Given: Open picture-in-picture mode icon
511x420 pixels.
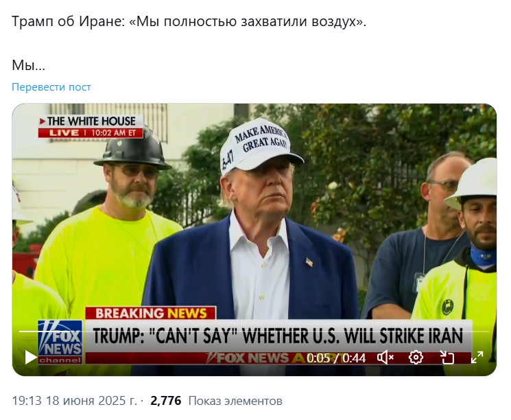Looking at the screenshot, I should point(447,358).
